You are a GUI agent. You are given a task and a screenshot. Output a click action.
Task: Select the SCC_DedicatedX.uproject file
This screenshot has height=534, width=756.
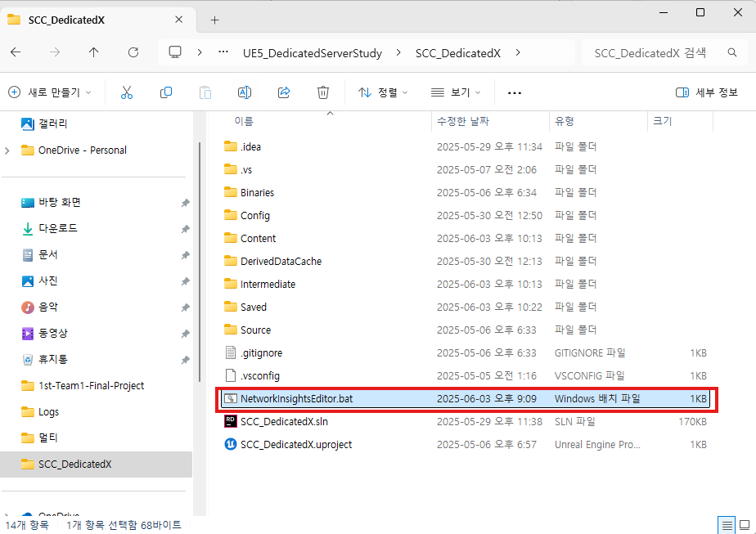tap(466, 444)
